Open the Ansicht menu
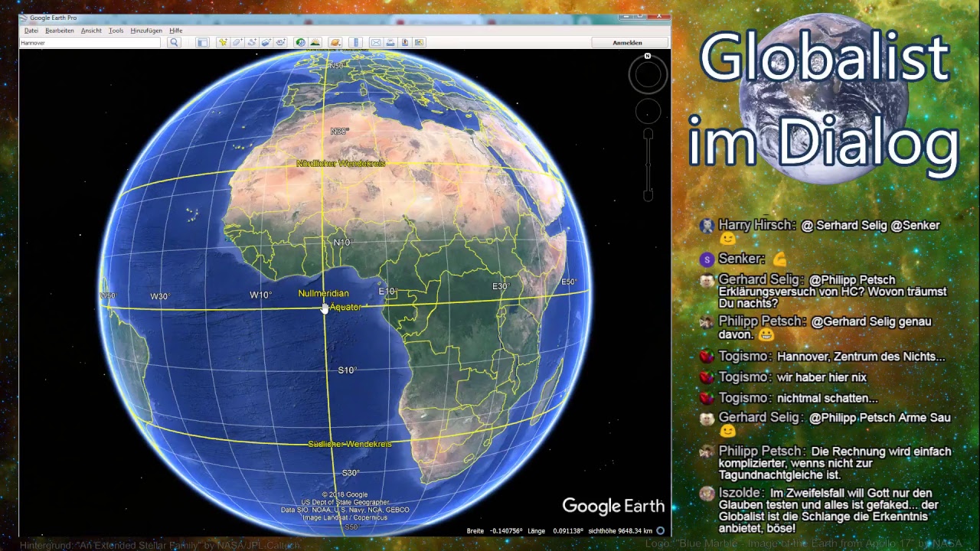This screenshot has height=551, width=980. pyautogui.click(x=91, y=31)
